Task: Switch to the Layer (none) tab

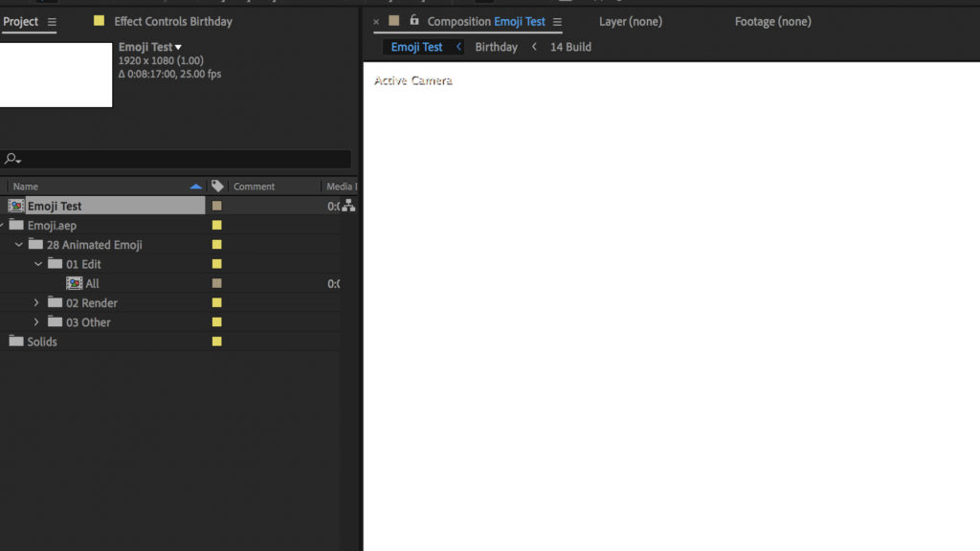Action: 630,21
